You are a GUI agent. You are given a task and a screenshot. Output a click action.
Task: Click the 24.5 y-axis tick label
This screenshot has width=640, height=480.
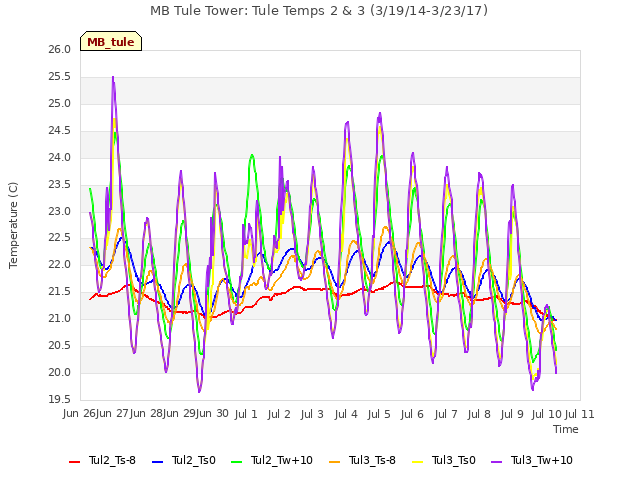tap(60, 131)
